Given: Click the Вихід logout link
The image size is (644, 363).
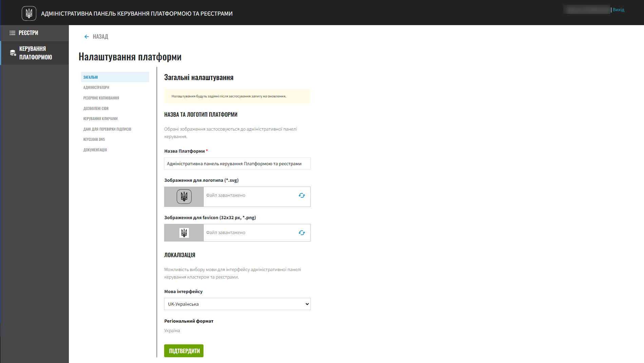Looking at the screenshot, I should tap(618, 10).
